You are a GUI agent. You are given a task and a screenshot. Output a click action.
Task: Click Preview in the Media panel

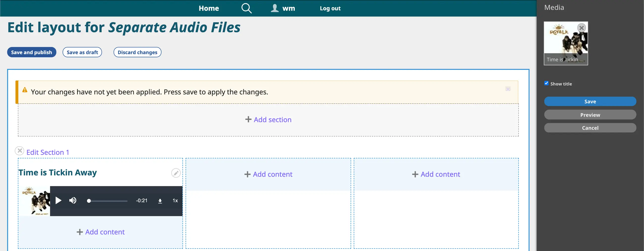(x=590, y=115)
